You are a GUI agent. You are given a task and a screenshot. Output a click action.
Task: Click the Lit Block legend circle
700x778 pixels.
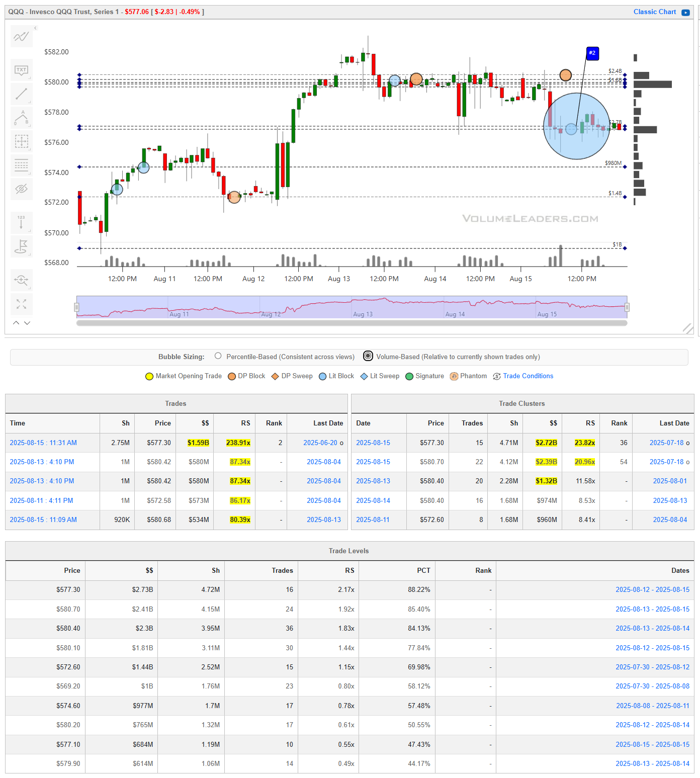pos(323,376)
